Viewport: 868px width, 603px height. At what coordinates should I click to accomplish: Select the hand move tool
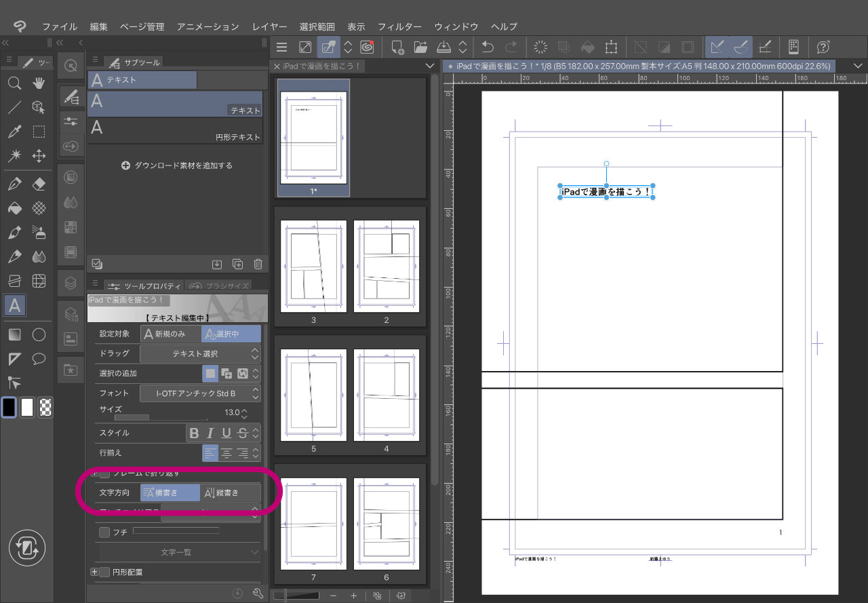(x=39, y=83)
